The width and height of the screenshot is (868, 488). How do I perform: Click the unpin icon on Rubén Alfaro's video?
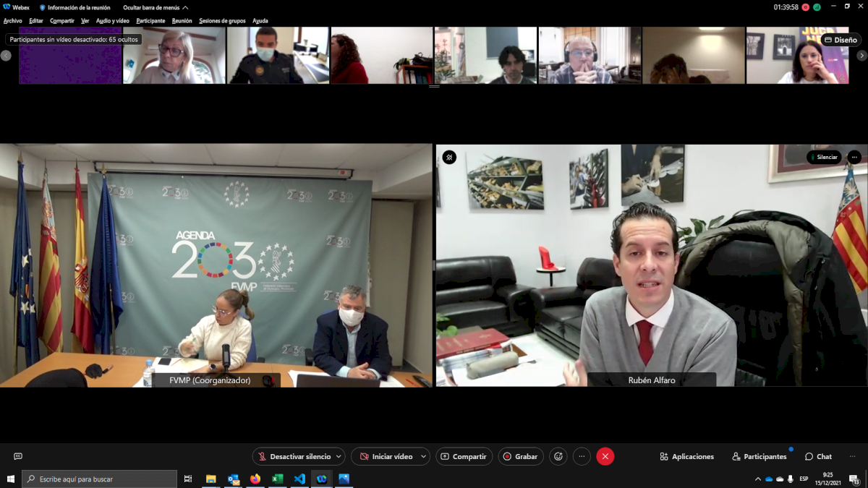pos(449,157)
